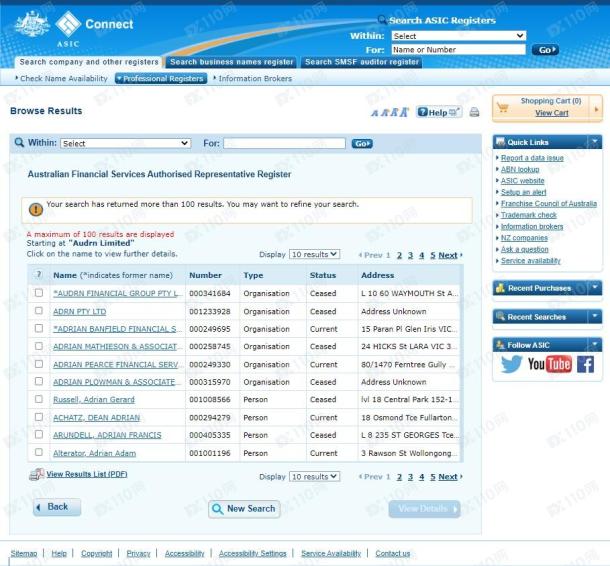Switch to Search business names register tab
610x566 pixels.
(231, 62)
